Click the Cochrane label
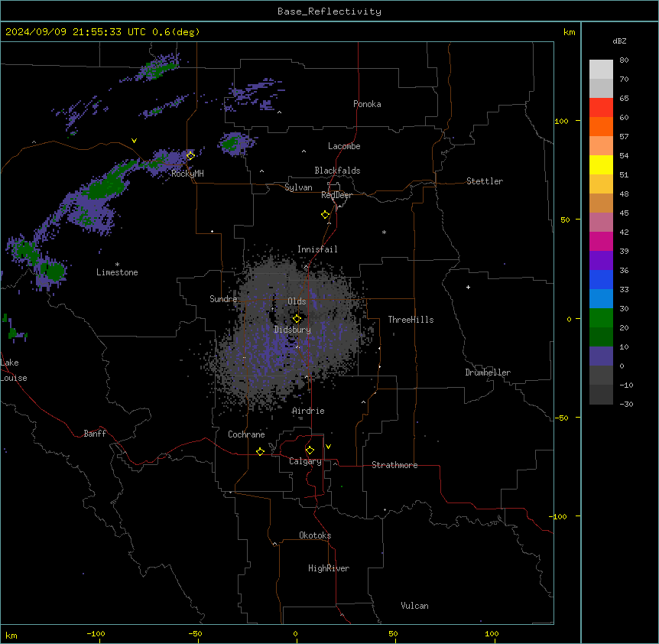The width and height of the screenshot is (659, 644). tap(246, 434)
